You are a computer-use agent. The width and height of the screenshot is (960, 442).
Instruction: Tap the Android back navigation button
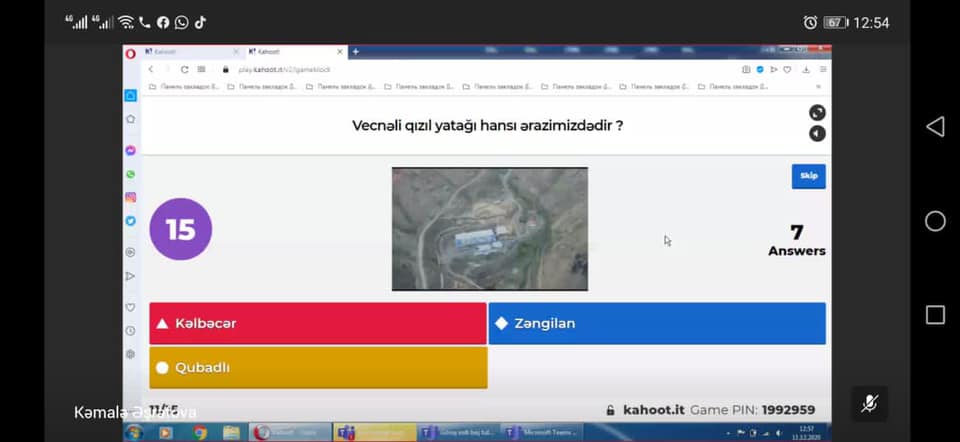click(x=935, y=127)
